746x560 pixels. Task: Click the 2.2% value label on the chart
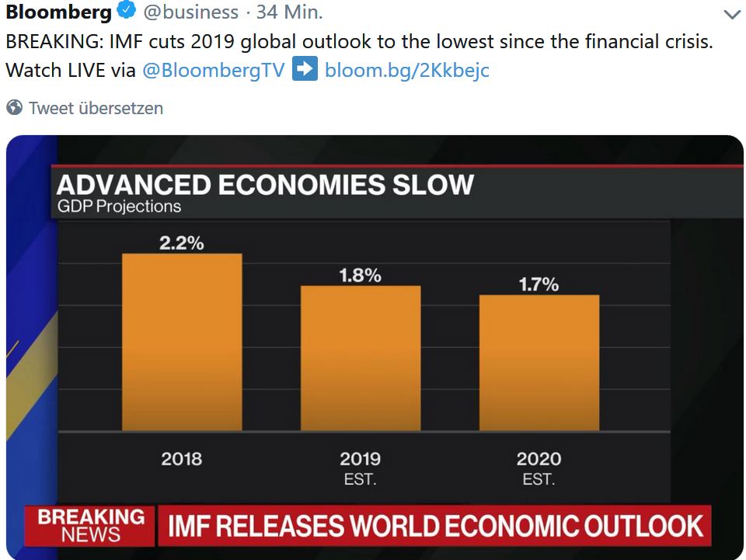pyautogui.click(x=182, y=242)
